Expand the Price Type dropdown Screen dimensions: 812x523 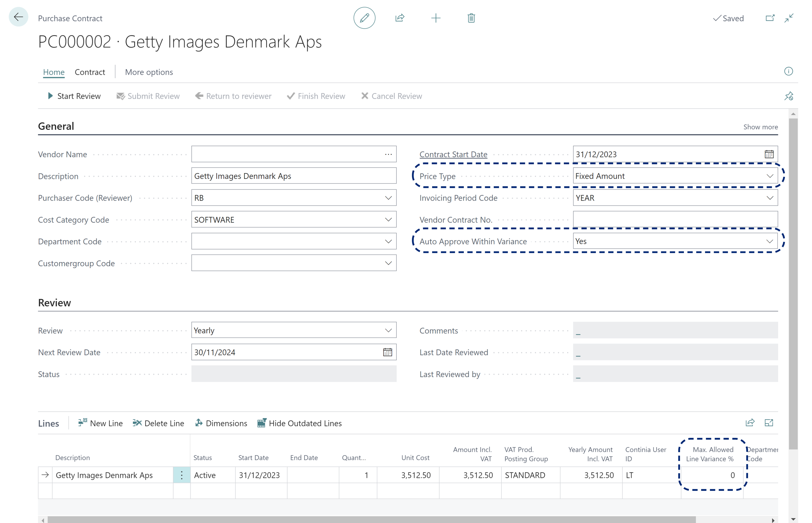point(770,176)
